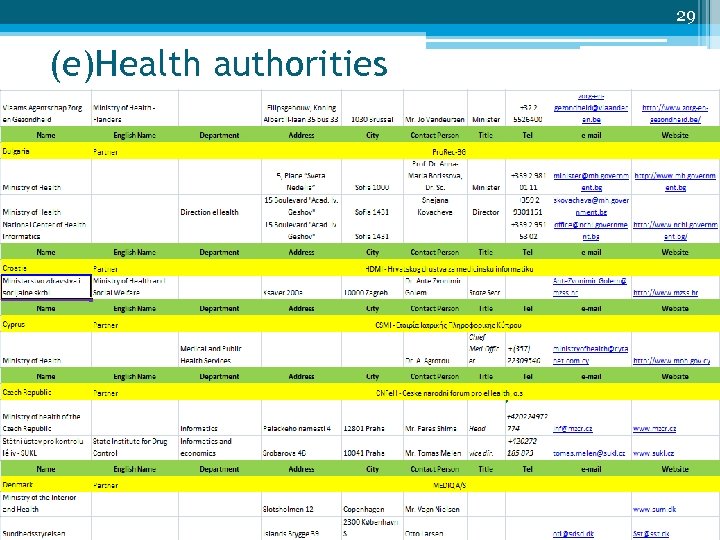Click the ProRec-BG partner name
Image resolution: width=720 pixels, height=540 pixels.
click(449, 152)
